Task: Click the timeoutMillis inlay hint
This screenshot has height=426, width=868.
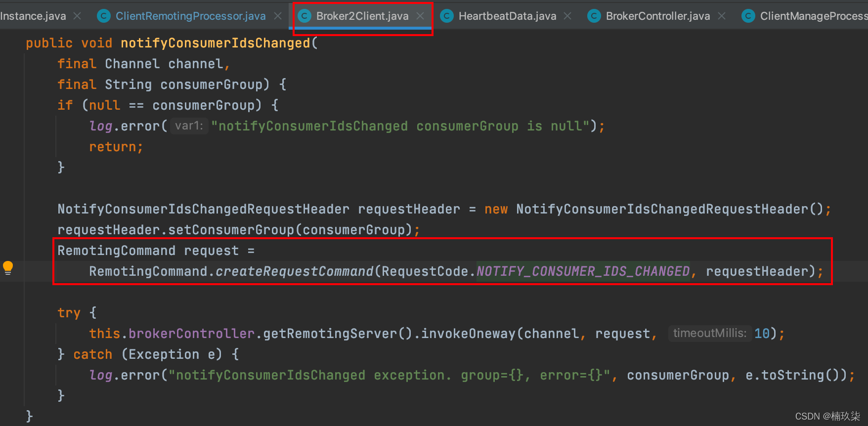Action: 709,334
